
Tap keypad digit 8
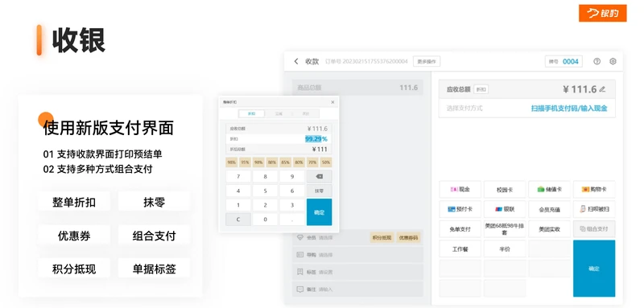pos(266,176)
